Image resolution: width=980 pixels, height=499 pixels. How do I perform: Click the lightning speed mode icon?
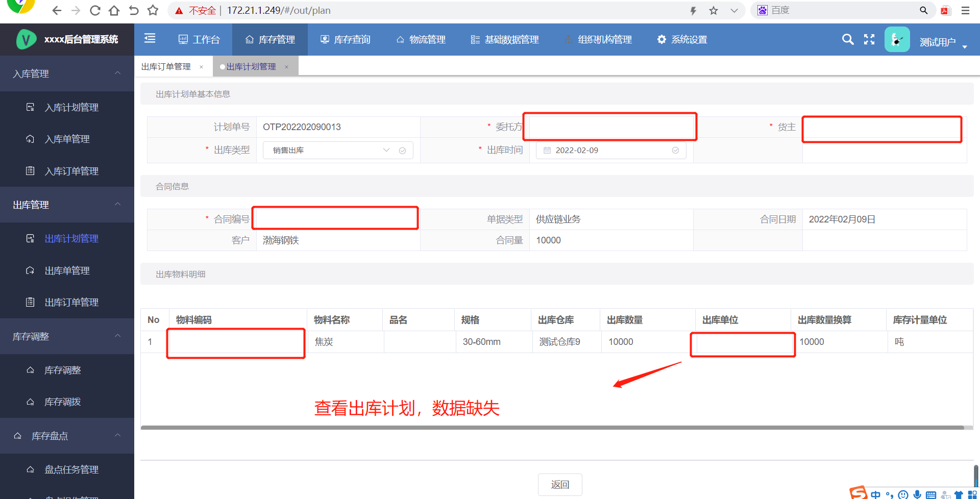point(693,11)
